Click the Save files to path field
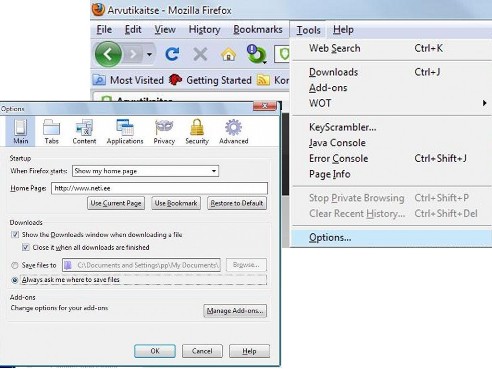Image resolution: width=492 pixels, height=369 pixels. pos(141,265)
